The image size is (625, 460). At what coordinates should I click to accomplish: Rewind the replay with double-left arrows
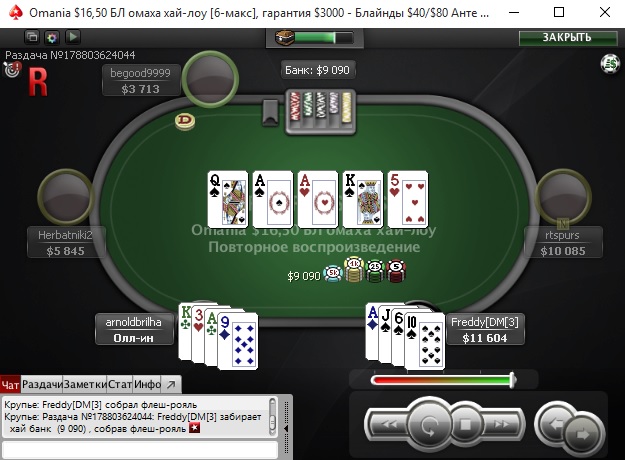click(389, 425)
